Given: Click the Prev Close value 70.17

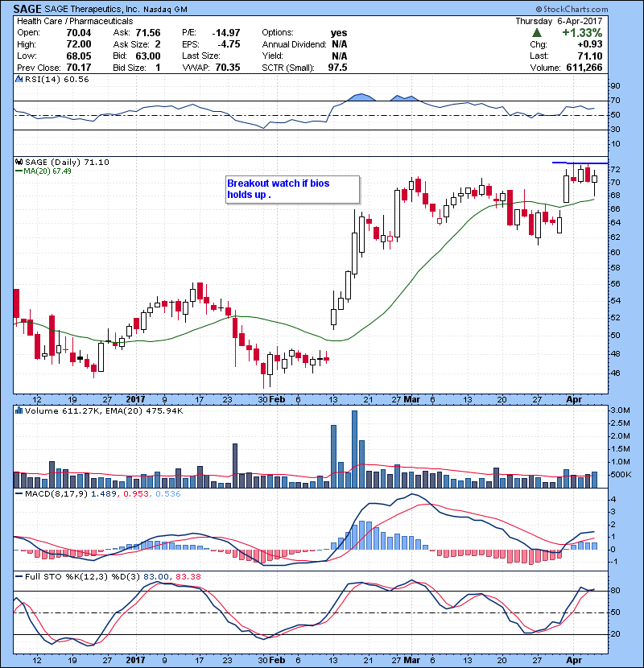Looking at the screenshot, I should click(x=79, y=68).
